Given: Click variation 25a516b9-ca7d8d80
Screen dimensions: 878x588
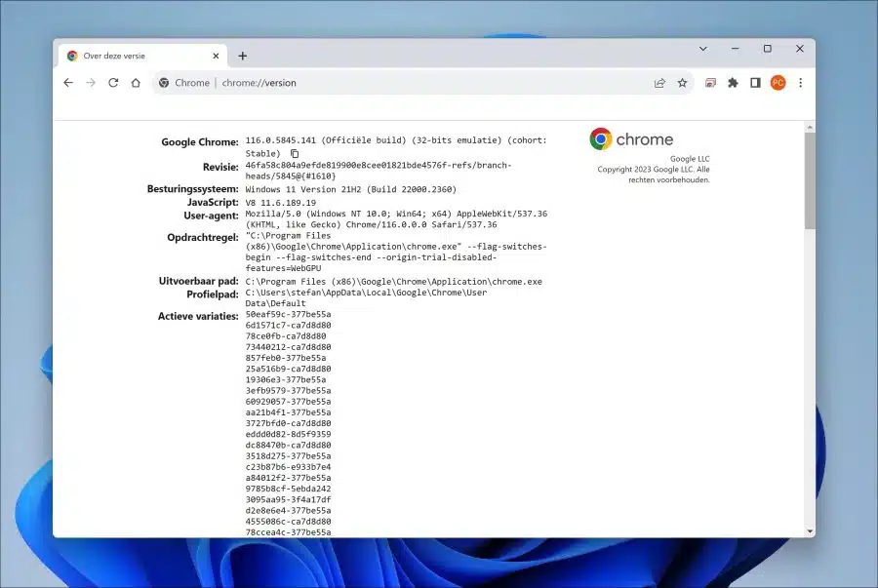Looking at the screenshot, I should pos(289,369).
